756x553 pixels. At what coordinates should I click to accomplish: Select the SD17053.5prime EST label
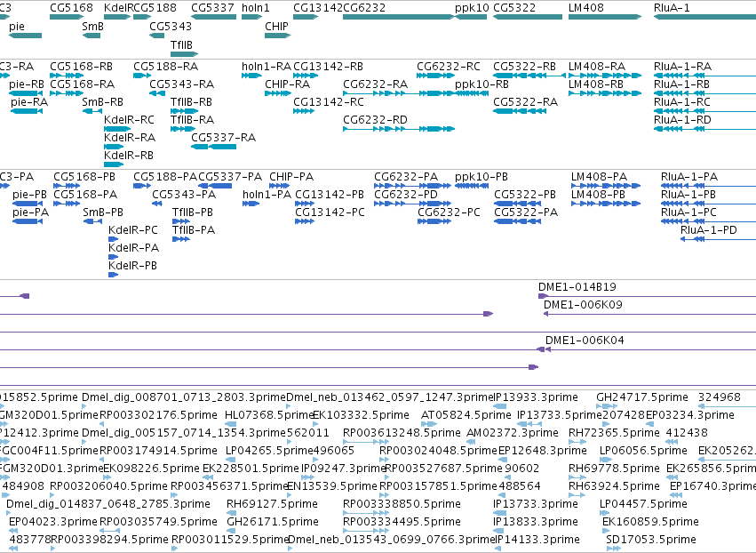(651, 540)
